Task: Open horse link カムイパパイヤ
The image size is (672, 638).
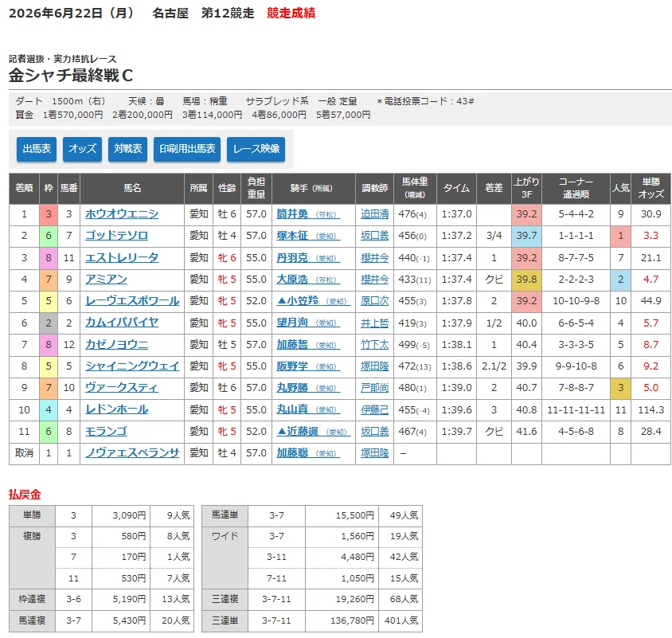Action: (122, 323)
